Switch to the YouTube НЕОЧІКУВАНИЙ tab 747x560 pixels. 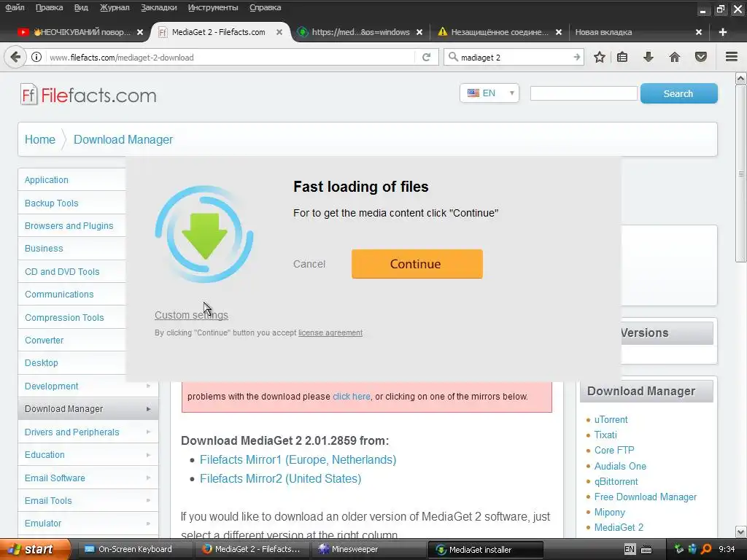80,32
